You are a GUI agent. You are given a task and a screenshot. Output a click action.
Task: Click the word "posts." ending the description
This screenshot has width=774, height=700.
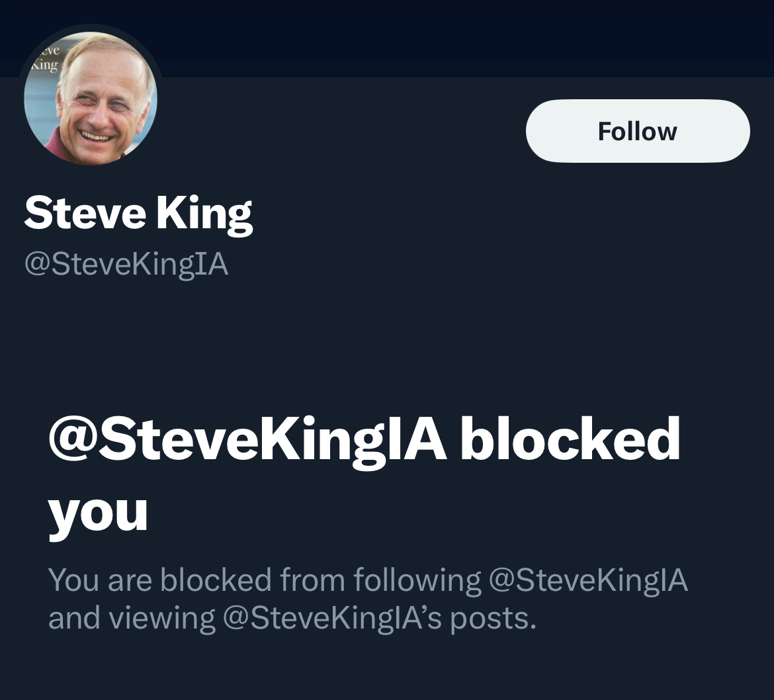494,619
